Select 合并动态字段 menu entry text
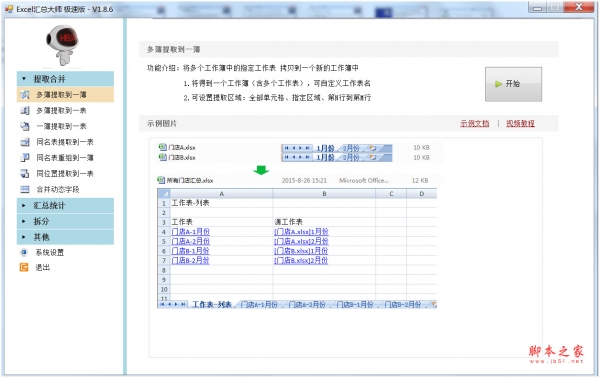The height and width of the screenshot is (378, 600). point(58,189)
